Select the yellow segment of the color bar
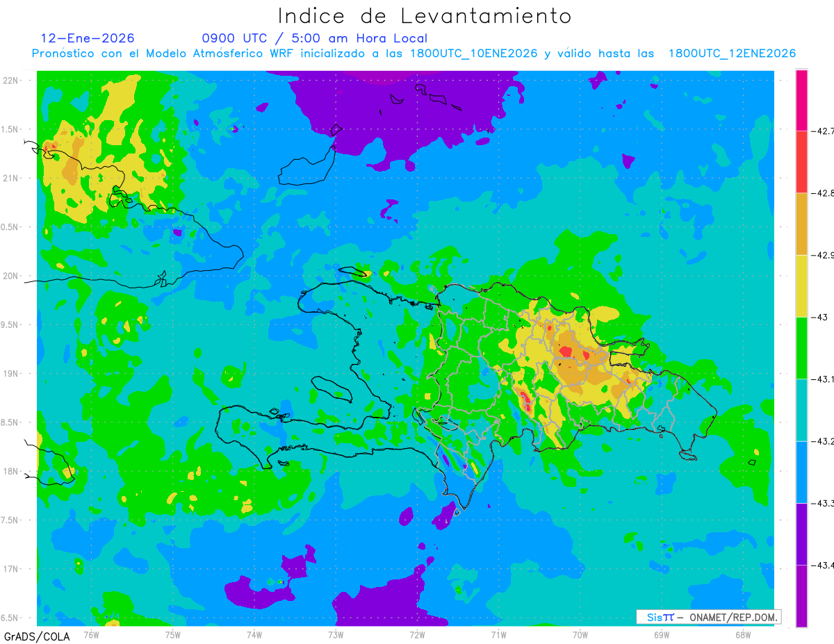The image size is (834, 644). 801,286
